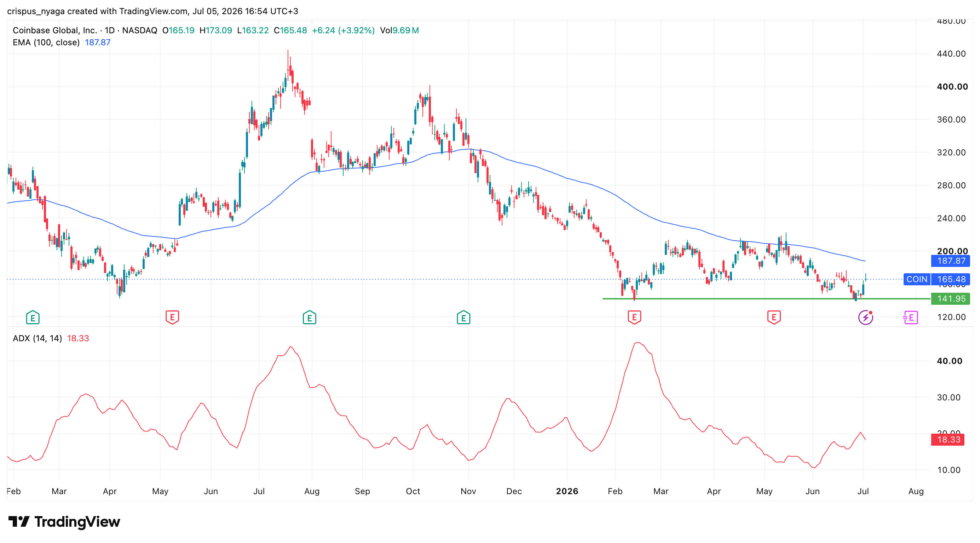Image resolution: width=980 pixels, height=543 pixels.
Task: Click the blue COIN price label
Action: click(917, 279)
